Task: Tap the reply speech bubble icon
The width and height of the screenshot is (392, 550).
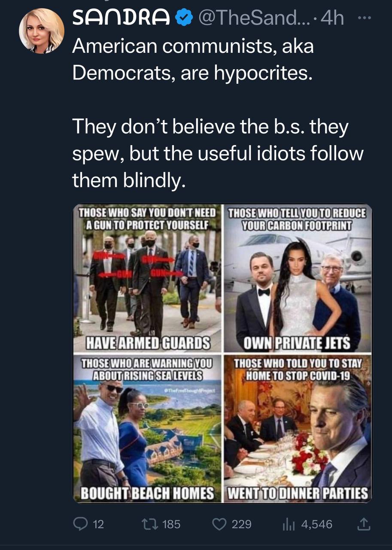Action: pos(81,524)
